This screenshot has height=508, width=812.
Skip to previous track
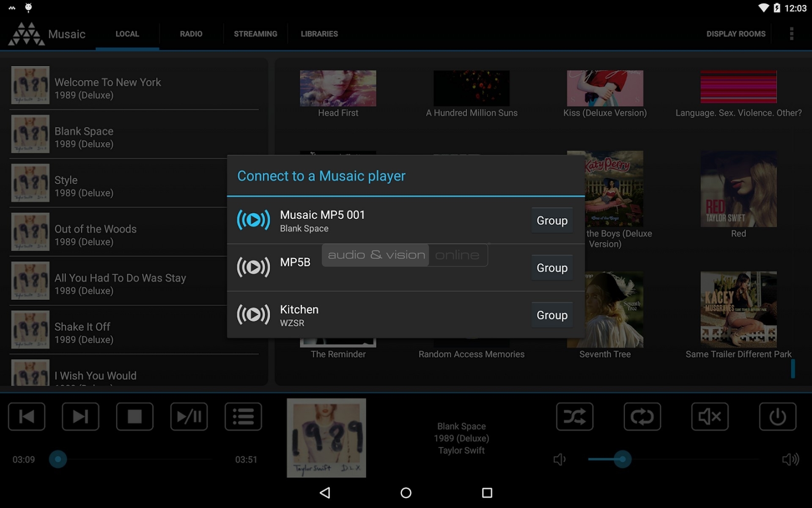(x=27, y=417)
